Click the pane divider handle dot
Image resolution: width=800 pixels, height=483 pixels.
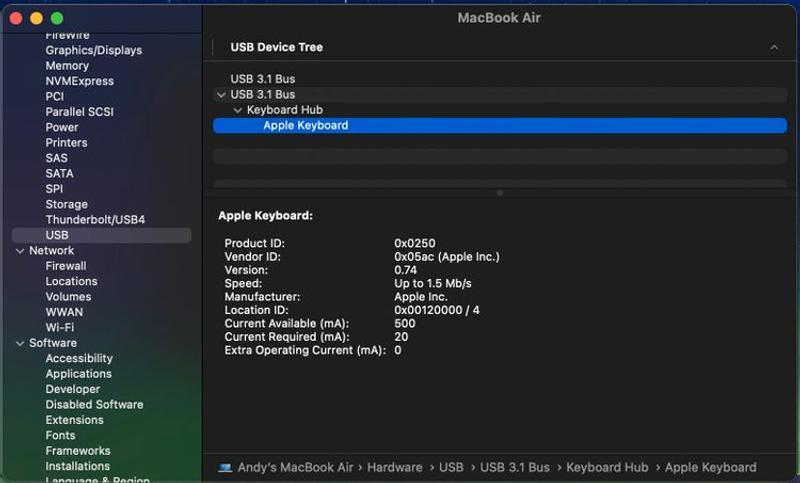(x=500, y=193)
